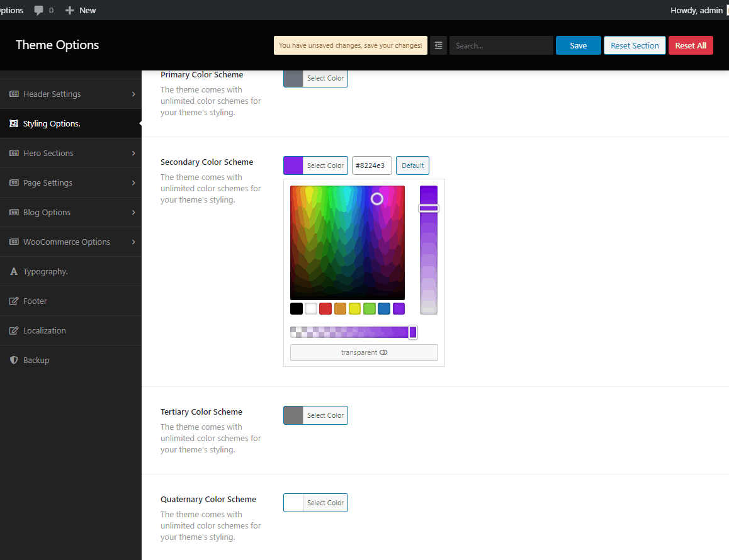Open the Backup section
The width and height of the screenshot is (729, 560).
coord(71,360)
